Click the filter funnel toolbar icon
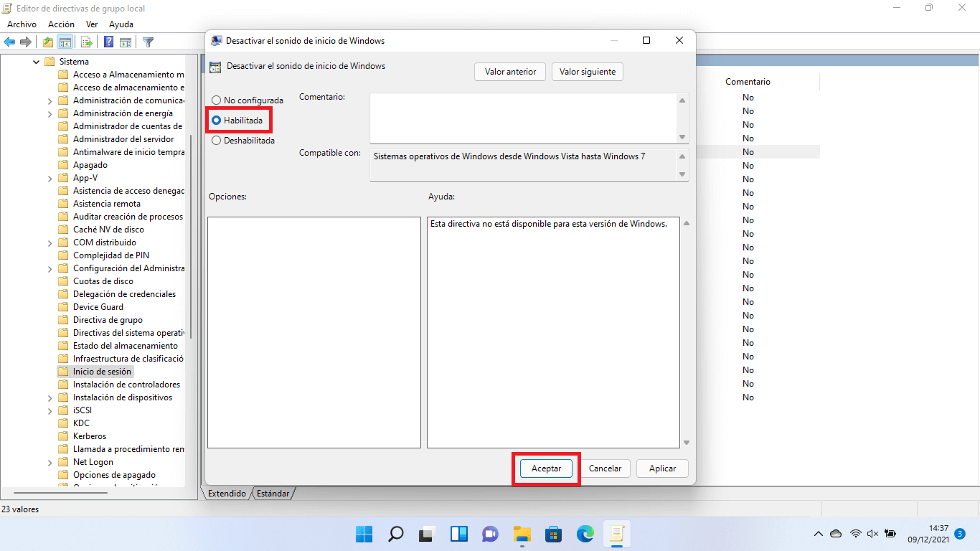 149,42
